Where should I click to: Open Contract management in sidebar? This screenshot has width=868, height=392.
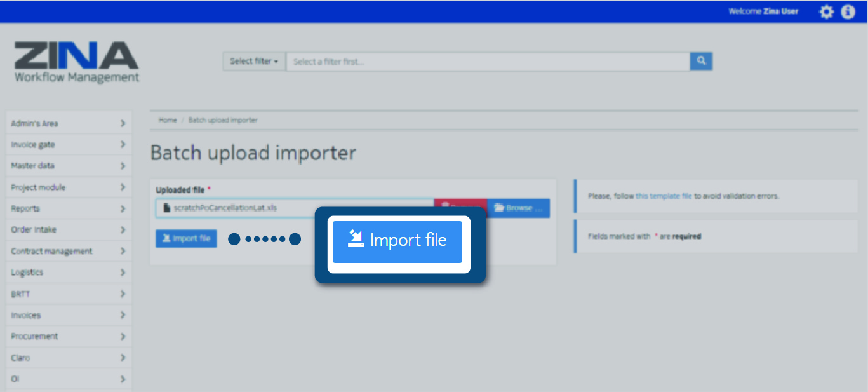68,251
